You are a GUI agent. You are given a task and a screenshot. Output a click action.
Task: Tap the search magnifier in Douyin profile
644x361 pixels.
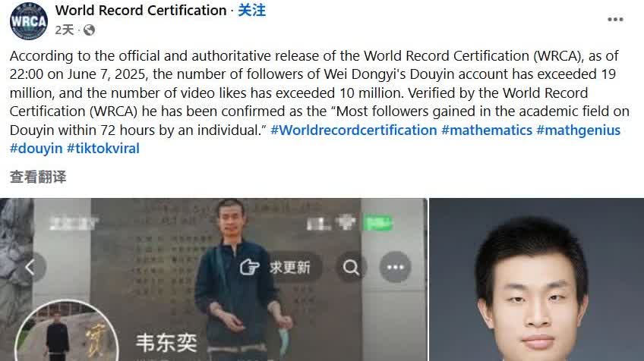[351, 268]
